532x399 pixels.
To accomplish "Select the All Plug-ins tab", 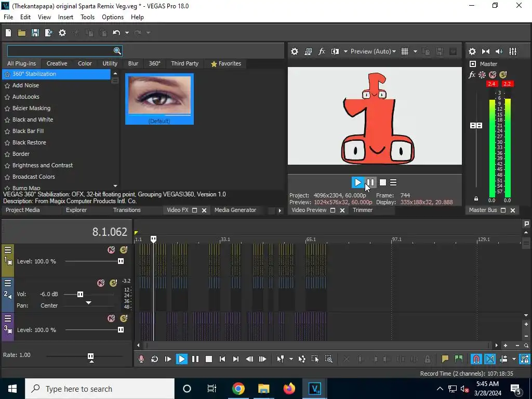I will tap(21, 63).
